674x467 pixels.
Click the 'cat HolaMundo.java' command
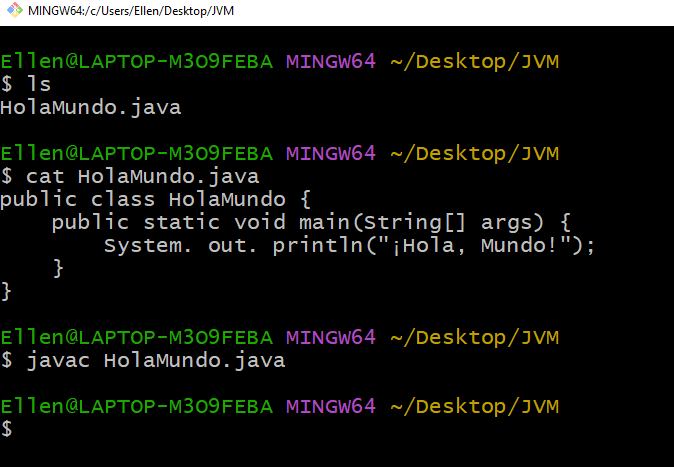point(142,176)
